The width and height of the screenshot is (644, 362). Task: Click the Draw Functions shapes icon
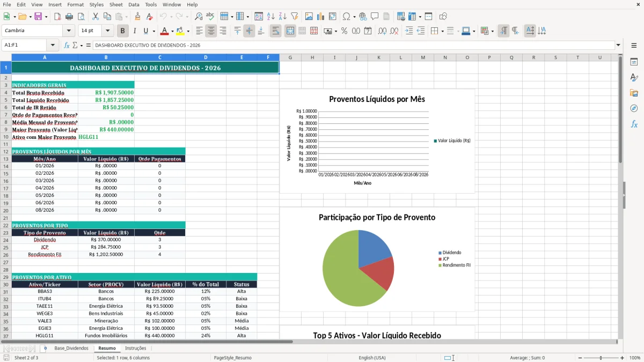point(443,17)
